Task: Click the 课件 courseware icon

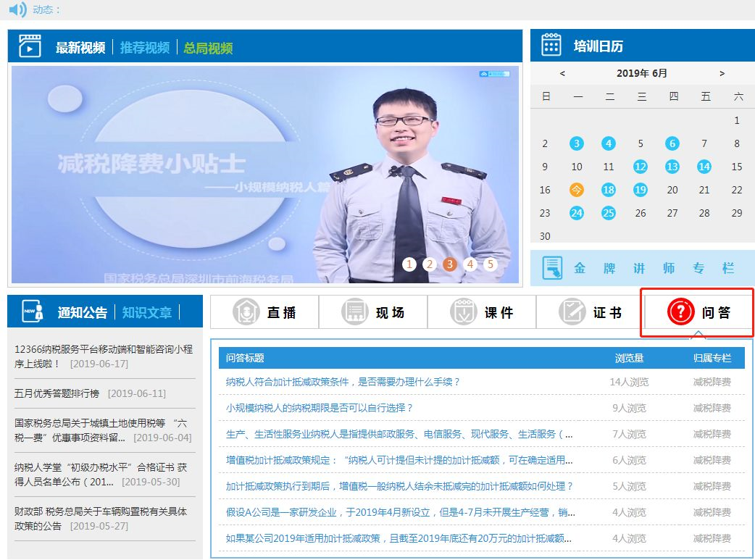Action: (x=463, y=312)
